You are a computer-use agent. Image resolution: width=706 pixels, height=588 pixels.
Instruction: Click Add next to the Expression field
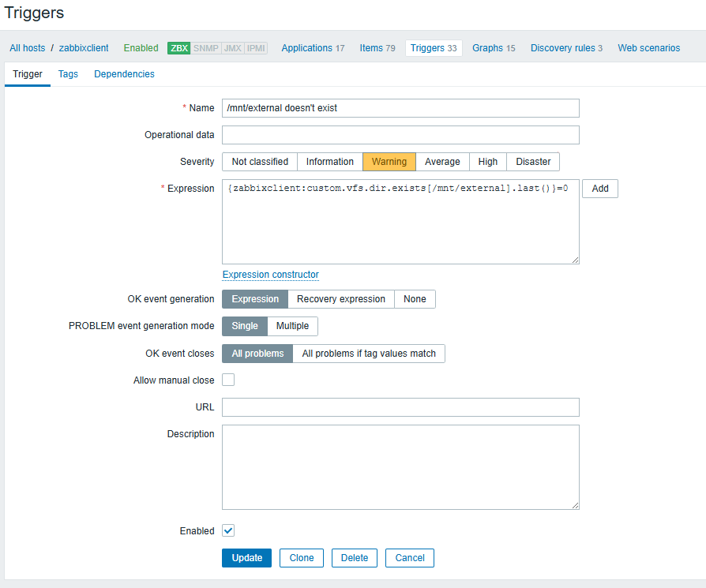tap(600, 189)
